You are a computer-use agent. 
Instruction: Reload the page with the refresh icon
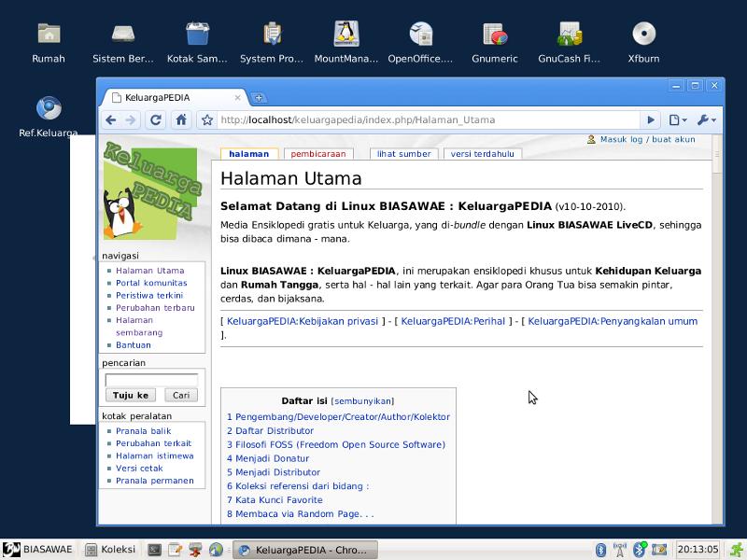pos(156,119)
